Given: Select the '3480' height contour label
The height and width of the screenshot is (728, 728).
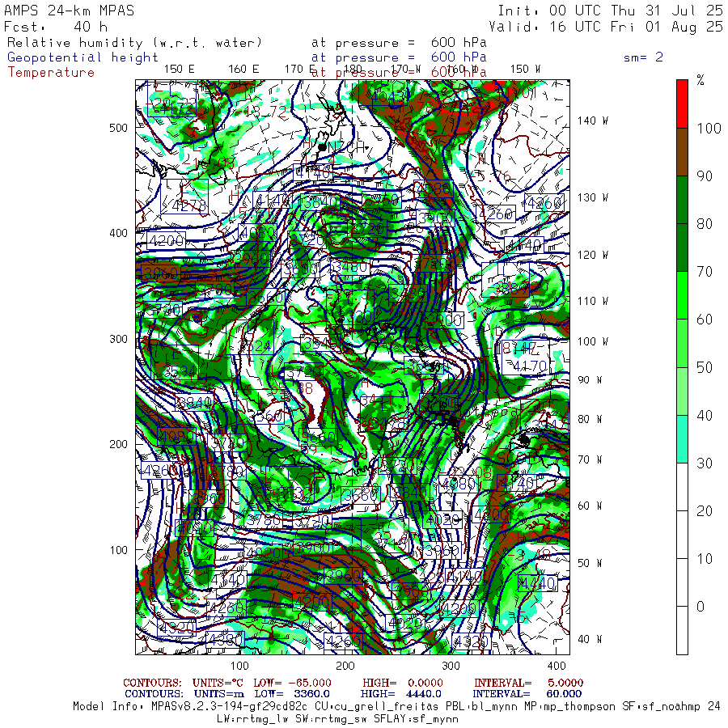Looking at the screenshot, I should click(x=350, y=267).
